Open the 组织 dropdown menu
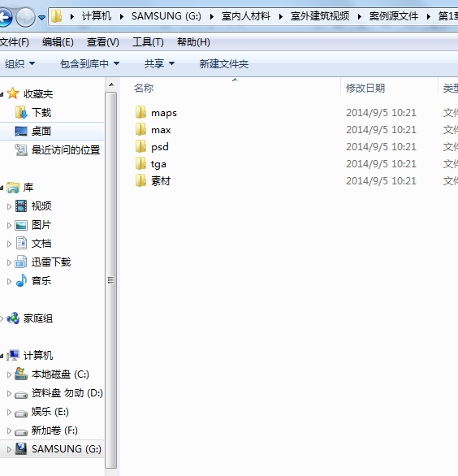Image resolution: width=458 pixels, height=476 pixels. tap(20, 63)
